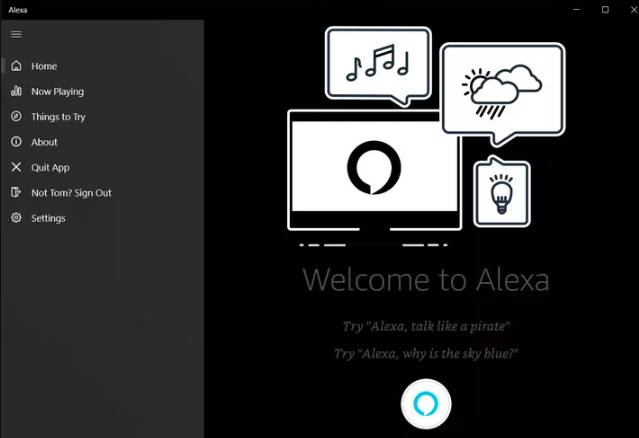The image size is (639, 438).
Task: Click the music notes speech bubble
Action: point(378,66)
